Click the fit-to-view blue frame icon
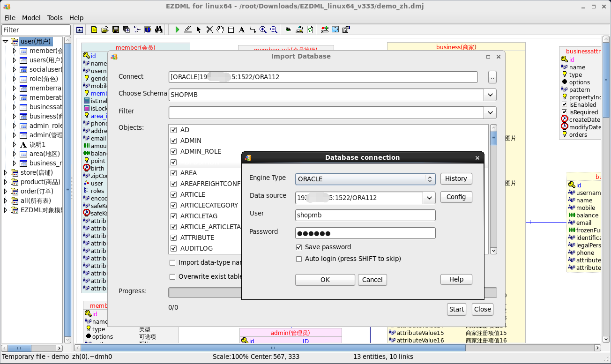Screen dimensions: 611x364 point(335,30)
